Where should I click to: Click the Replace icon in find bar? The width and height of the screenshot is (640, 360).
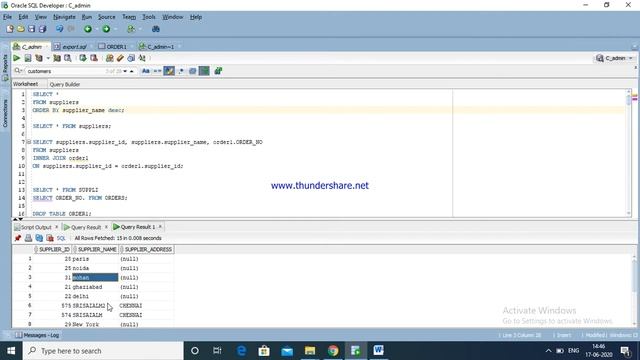point(218,71)
